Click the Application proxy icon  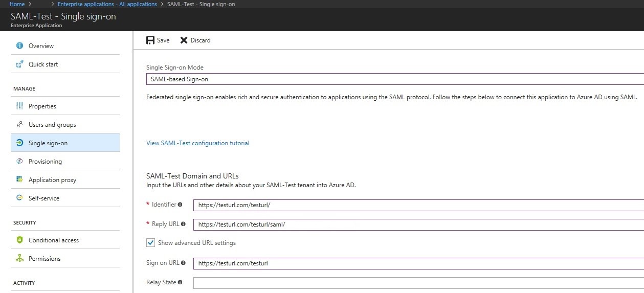click(19, 179)
